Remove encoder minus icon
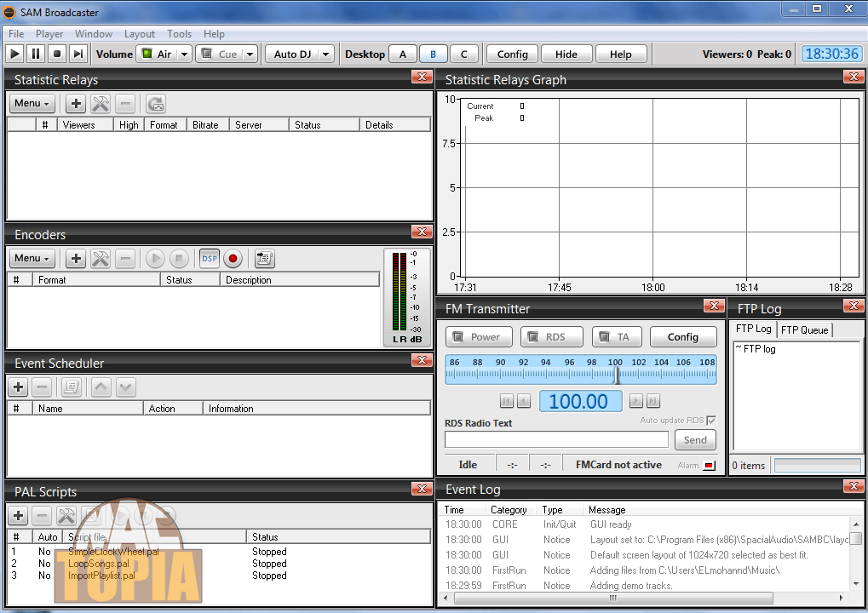Image resolution: width=868 pixels, height=613 pixels. pos(126,258)
